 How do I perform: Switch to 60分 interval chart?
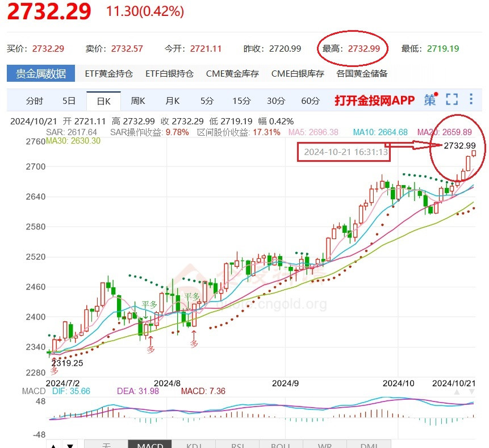pyautogui.click(x=310, y=101)
